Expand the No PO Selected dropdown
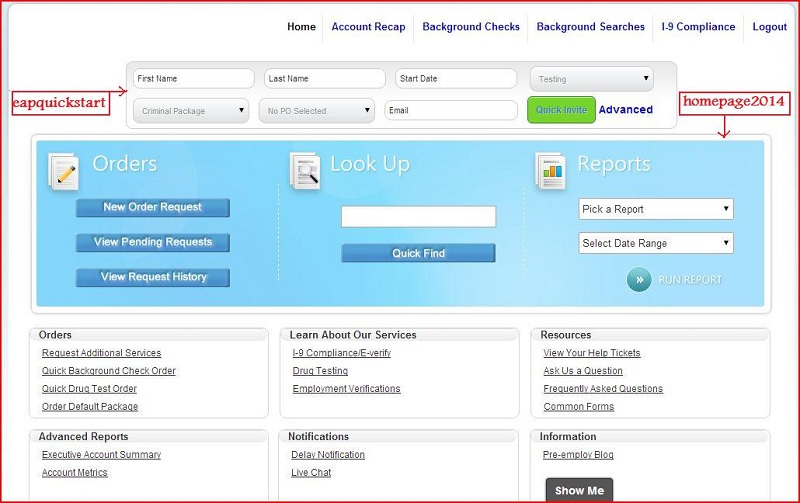 click(317, 111)
